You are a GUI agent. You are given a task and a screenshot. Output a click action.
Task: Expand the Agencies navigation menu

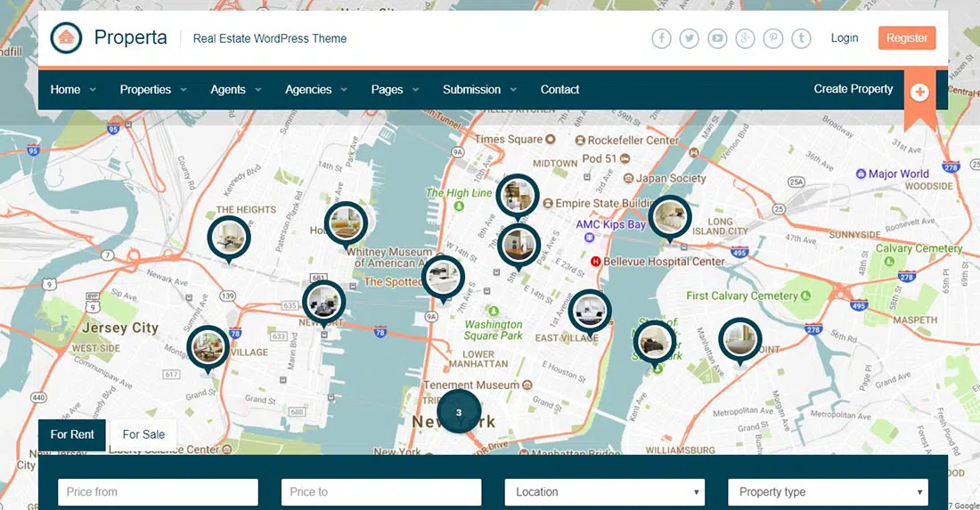(x=316, y=90)
